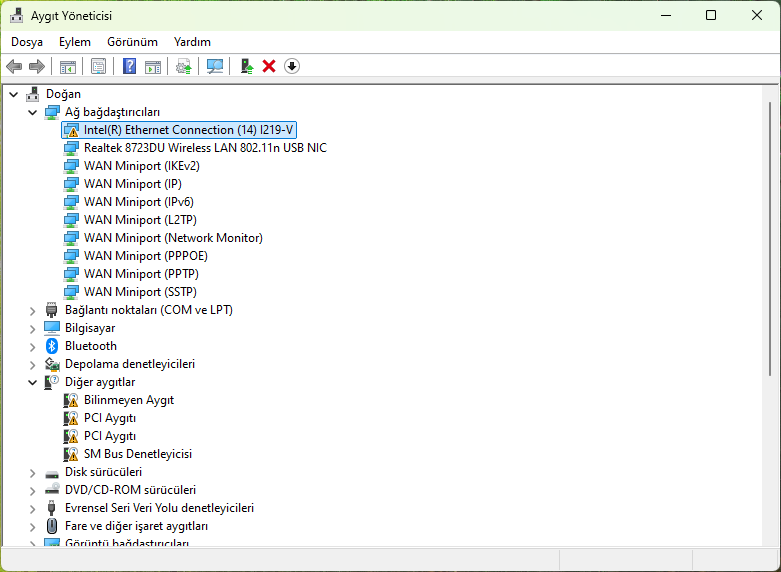
Task: Select WAN Miniport (Network Monitor)
Action: [173, 238]
